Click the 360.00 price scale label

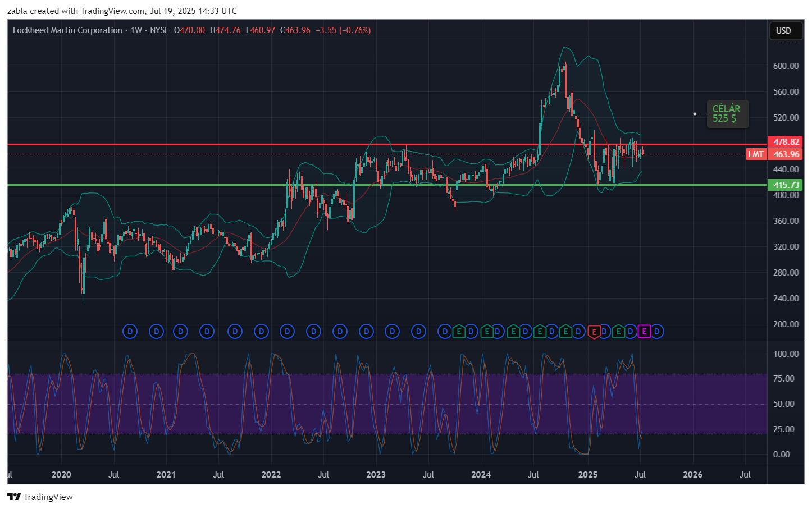[x=786, y=221]
